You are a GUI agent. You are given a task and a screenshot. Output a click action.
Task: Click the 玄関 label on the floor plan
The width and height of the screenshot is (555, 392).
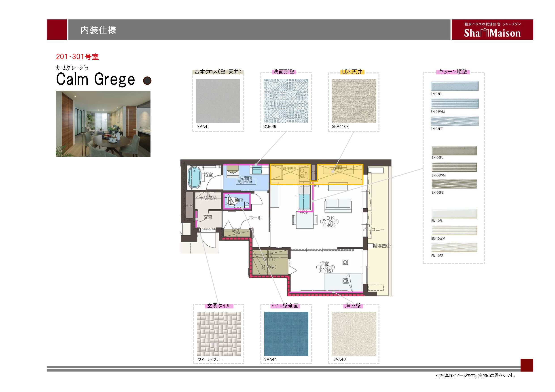pos(208,217)
